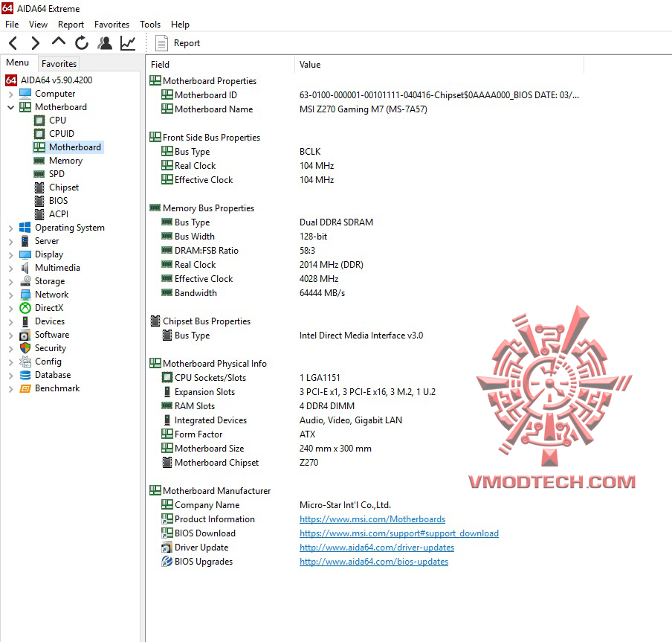Image resolution: width=672 pixels, height=642 pixels.
Task: Open the user manage toolbar icon
Action: 105,43
